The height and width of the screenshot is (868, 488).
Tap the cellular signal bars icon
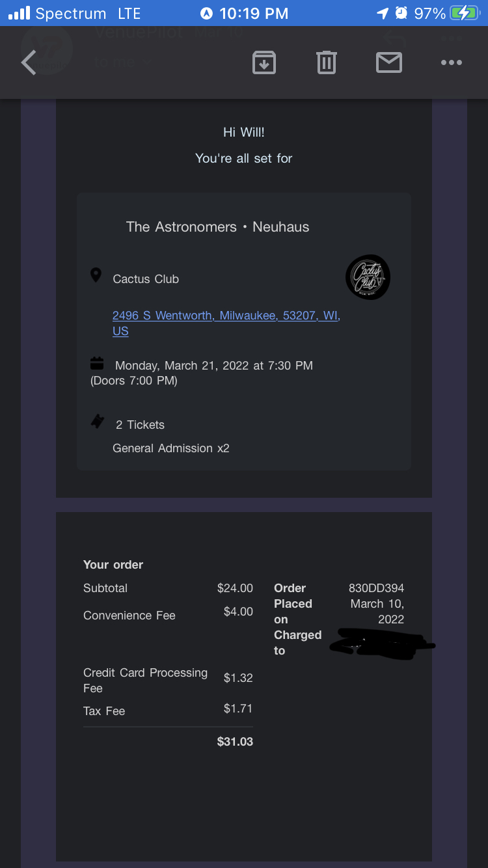tap(19, 13)
